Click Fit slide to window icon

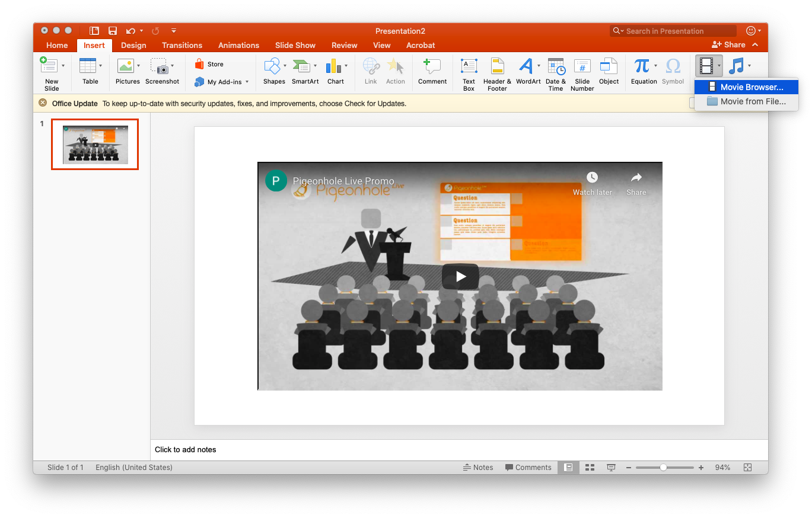click(747, 468)
